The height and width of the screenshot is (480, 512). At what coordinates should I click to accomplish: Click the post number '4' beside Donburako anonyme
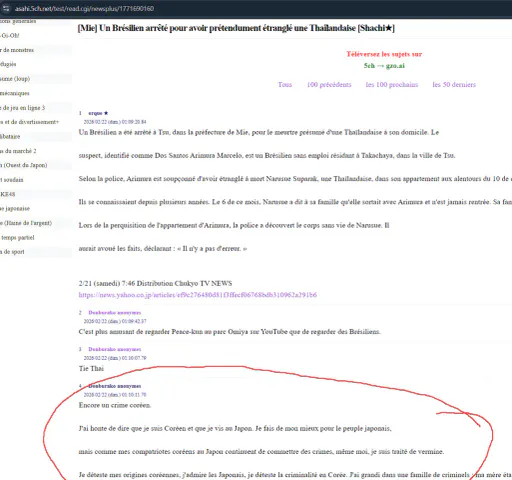coord(80,386)
